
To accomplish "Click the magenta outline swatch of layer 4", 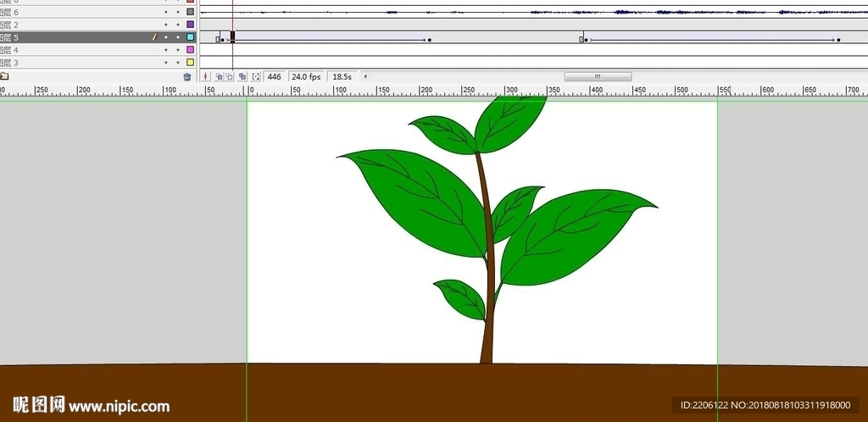I will point(191,50).
